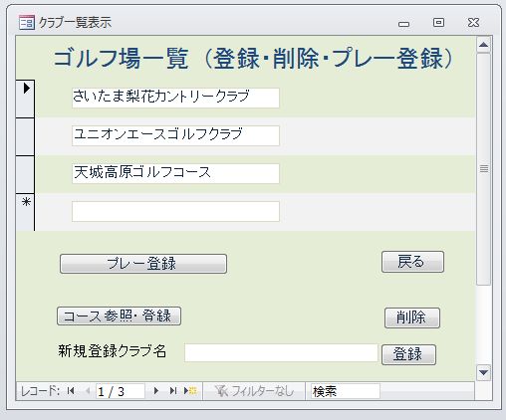Go to previous record arrow
The width and height of the screenshot is (506, 420).
88,391
